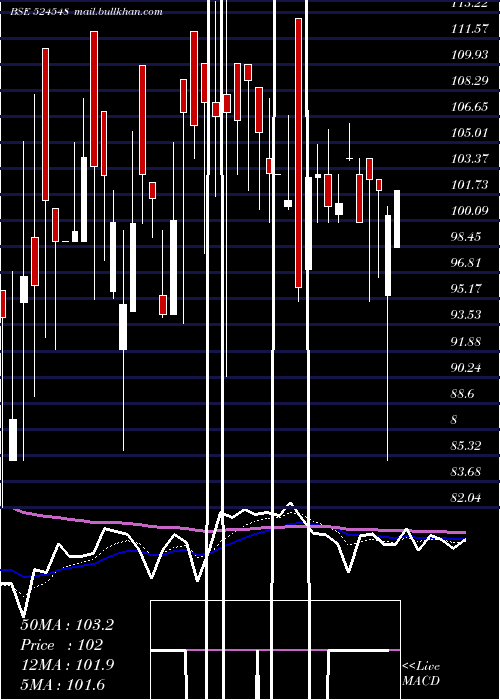Click the 103.37 price axis label

(x=470, y=159)
